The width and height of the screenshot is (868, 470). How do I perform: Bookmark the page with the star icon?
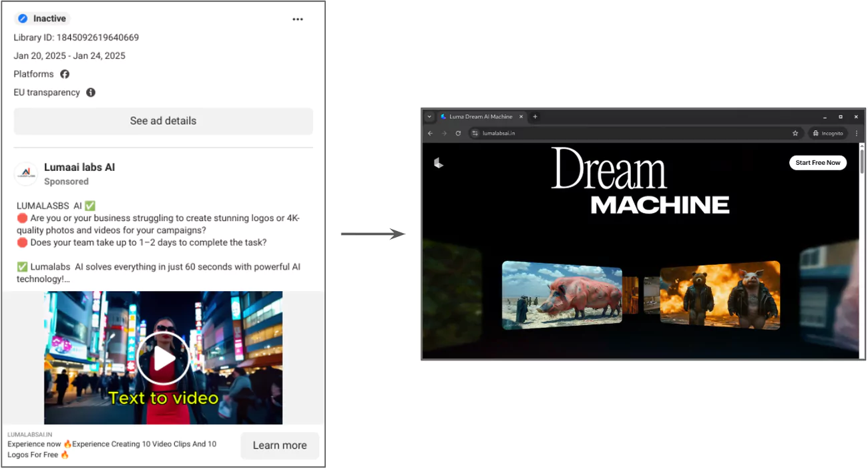click(795, 134)
